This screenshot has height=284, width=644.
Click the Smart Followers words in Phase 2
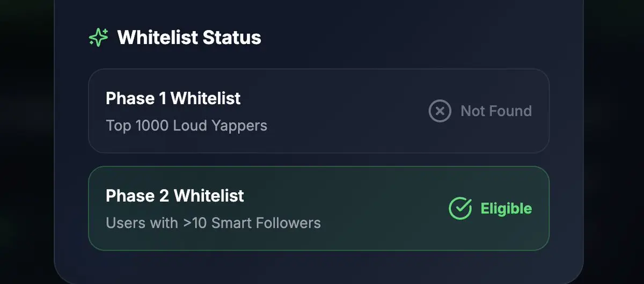click(266, 223)
